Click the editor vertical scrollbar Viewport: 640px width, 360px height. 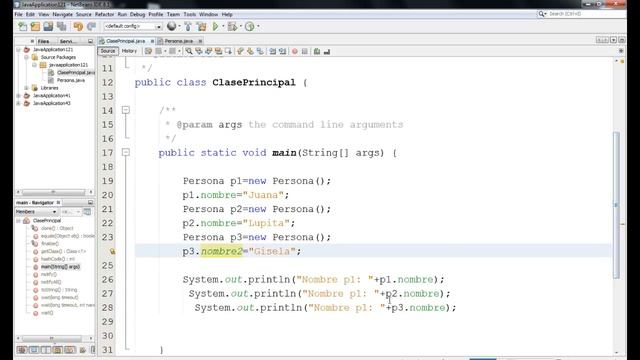(x=616, y=205)
